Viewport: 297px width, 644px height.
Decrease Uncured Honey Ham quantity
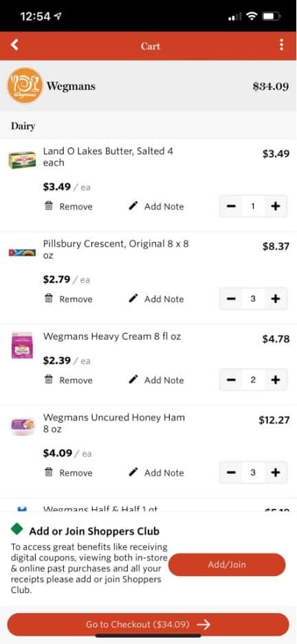point(231,472)
